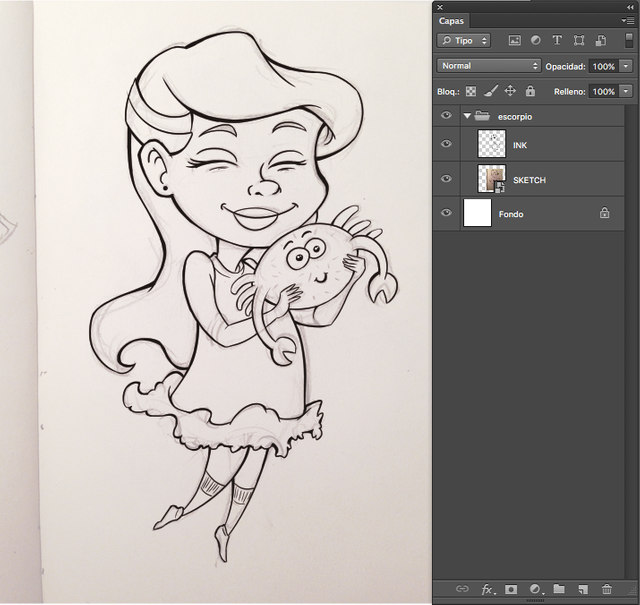
Task: Lock transparent pixels checkerboard icon
Action: click(471, 91)
